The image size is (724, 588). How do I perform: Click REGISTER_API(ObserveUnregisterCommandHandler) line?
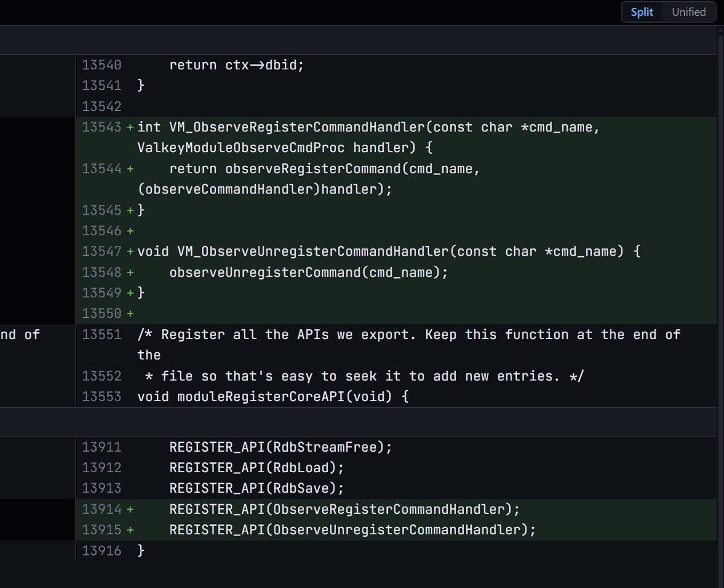click(x=353, y=530)
